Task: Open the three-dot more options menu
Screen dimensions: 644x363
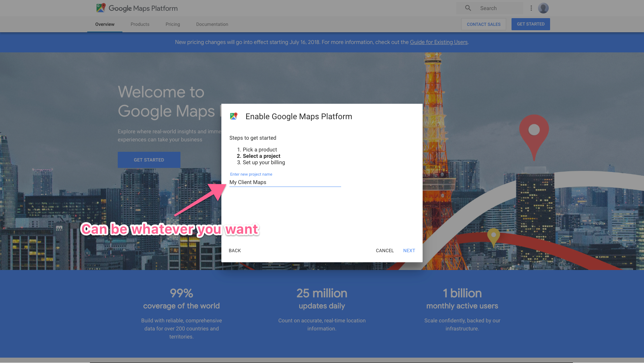Action: pyautogui.click(x=531, y=8)
